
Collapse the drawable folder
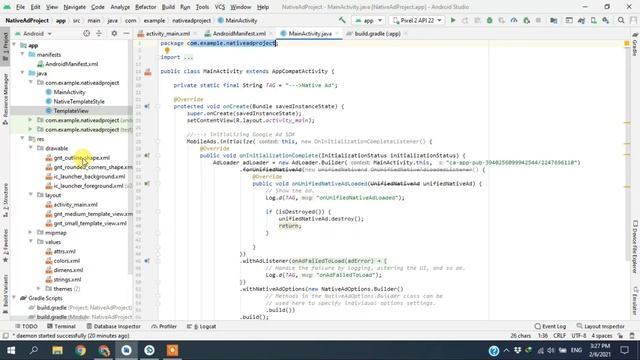click(x=31, y=148)
